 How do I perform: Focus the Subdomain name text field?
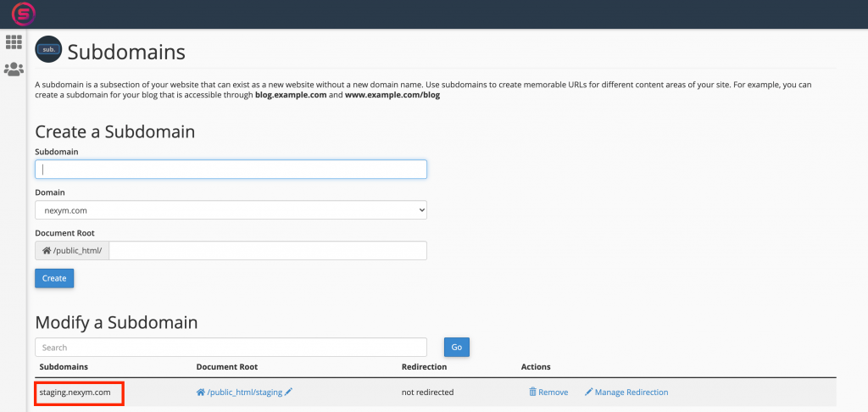tap(231, 170)
